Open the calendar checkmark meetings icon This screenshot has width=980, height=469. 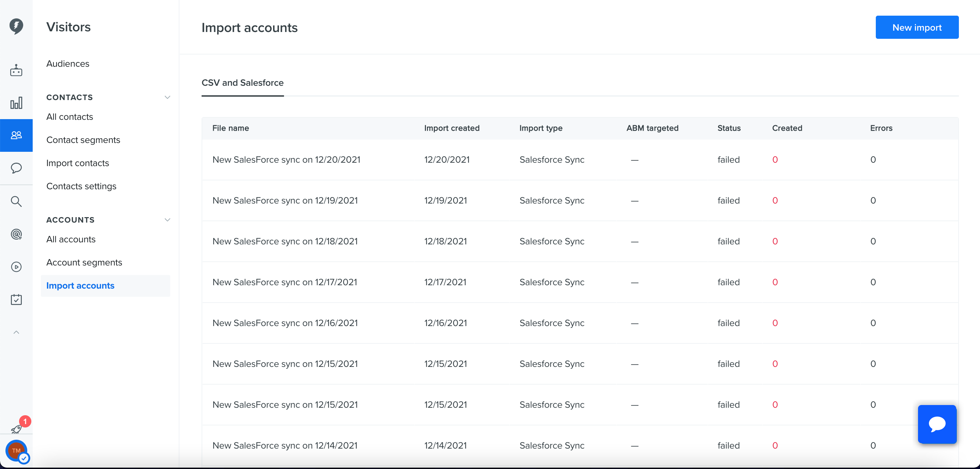point(16,300)
